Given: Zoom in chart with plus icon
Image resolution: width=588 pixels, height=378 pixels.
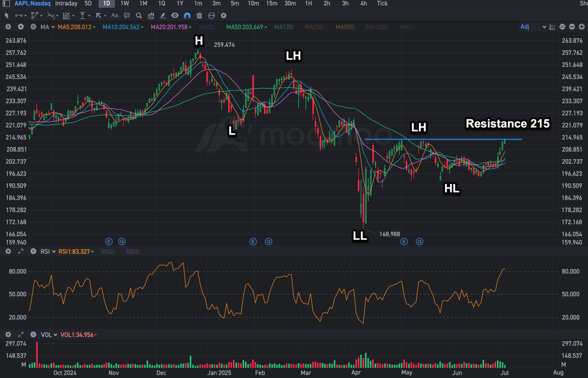Looking at the screenshot, I should pyautogui.click(x=582, y=27).
